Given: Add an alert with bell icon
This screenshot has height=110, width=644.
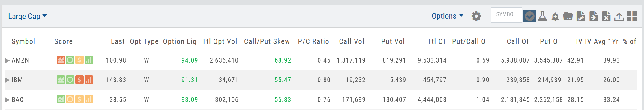Looking at the screenshot, I should click(x=555, y=17).
